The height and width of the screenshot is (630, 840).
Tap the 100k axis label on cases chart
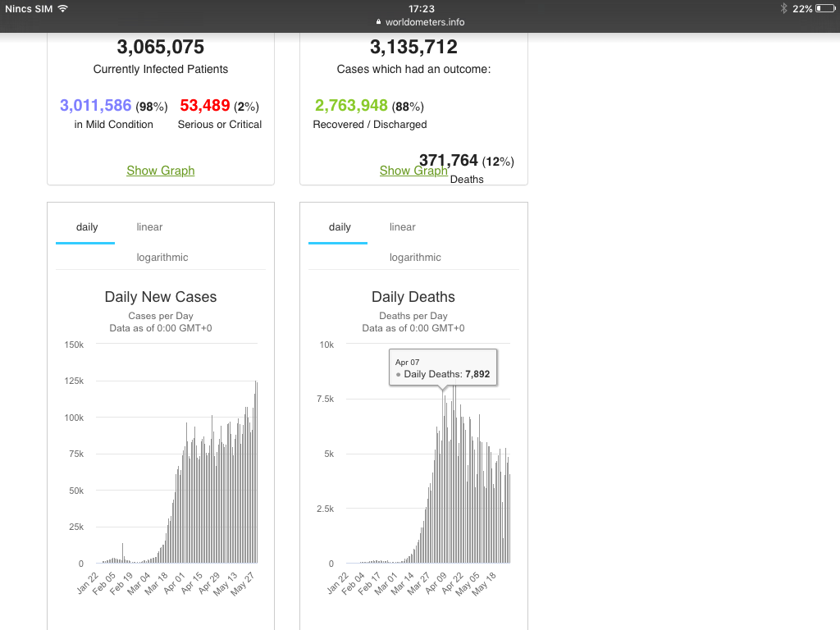74,418
